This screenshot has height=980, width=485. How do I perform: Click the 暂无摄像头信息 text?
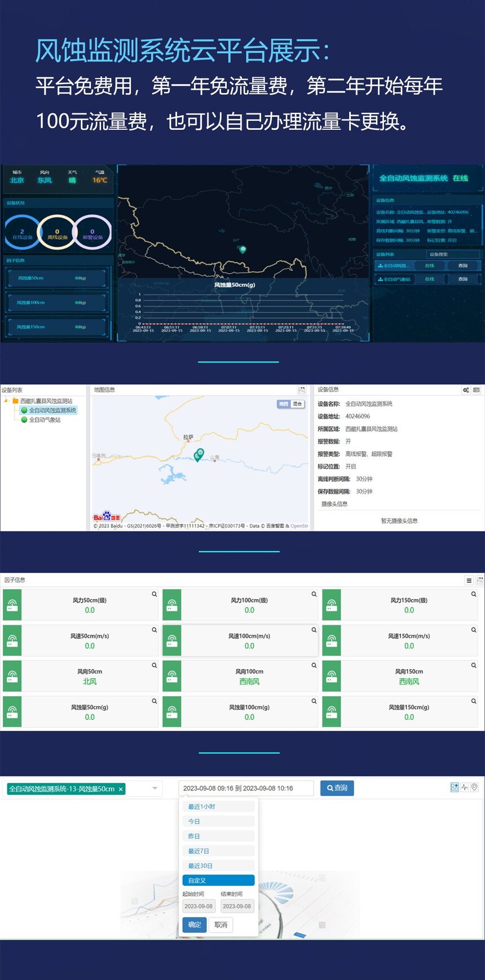point(399,521)
